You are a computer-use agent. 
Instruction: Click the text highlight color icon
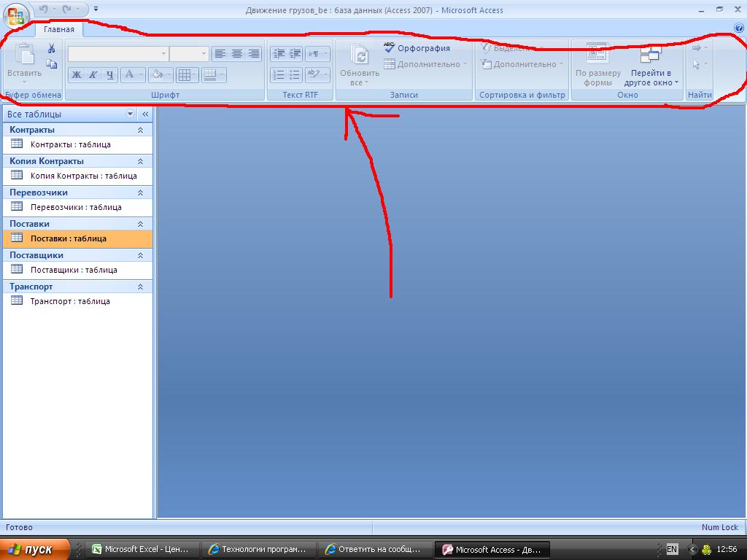click(313, 74)
